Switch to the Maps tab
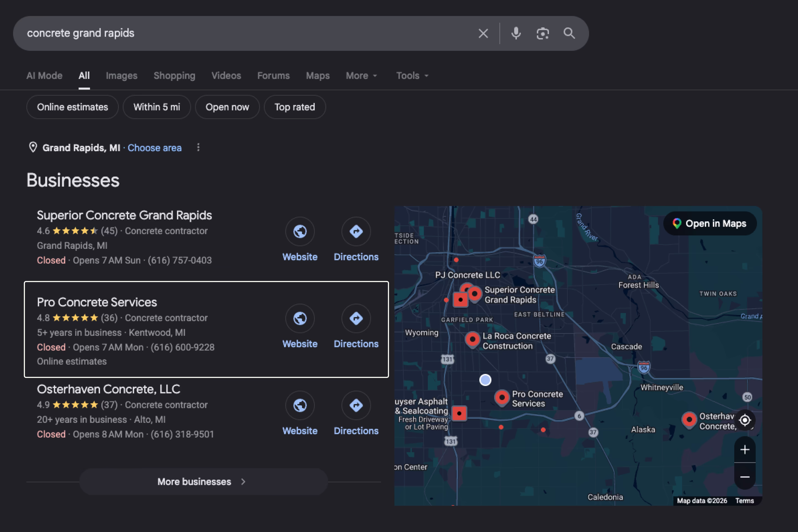The image size is (798, 532). coord(318,75)
